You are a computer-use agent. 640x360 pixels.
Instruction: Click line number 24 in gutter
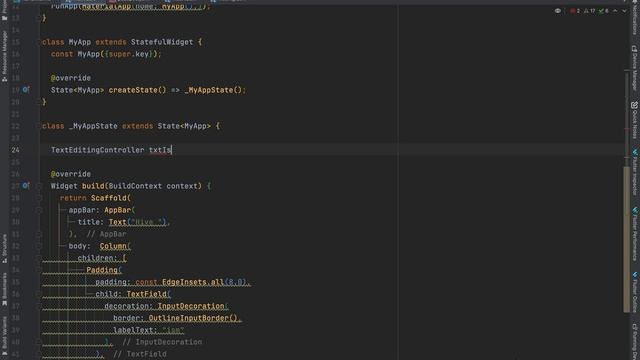[x=15, y=150]
